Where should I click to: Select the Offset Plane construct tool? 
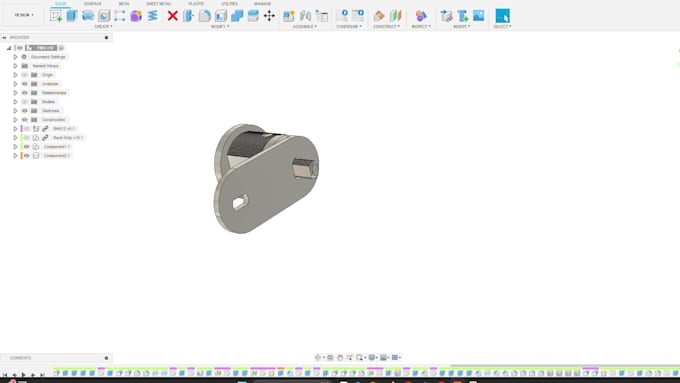[379, 16]
